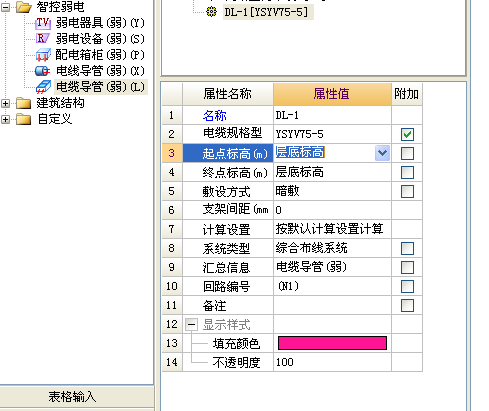The height and width of the screenshot is (411, 489).
Task: Click the 属性名称 column header
Action: (228, 94)
